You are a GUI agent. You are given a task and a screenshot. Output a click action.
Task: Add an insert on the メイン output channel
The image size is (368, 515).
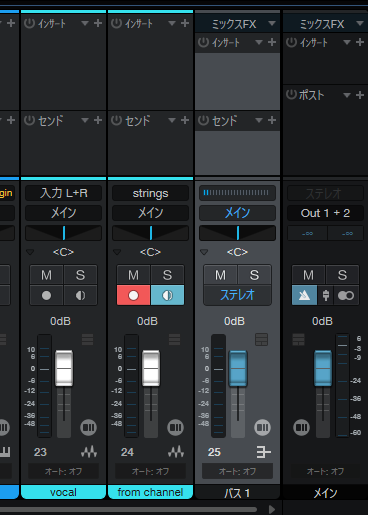(360, 42)
